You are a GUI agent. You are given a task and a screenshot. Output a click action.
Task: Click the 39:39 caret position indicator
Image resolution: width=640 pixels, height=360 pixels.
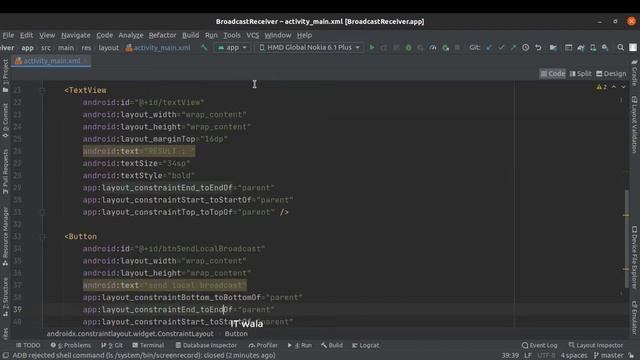coord(510,356)
